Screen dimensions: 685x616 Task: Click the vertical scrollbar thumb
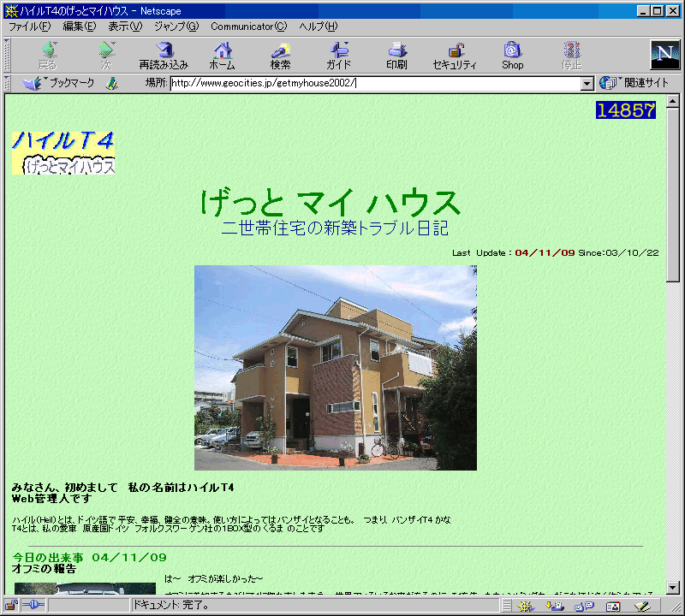coord(673,195)
